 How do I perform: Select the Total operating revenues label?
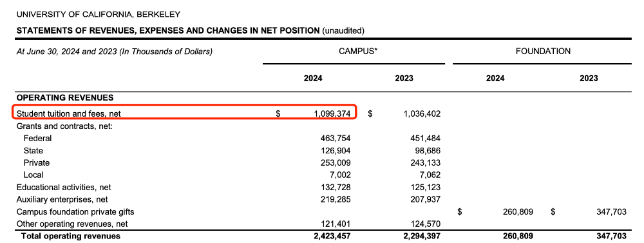71,236
